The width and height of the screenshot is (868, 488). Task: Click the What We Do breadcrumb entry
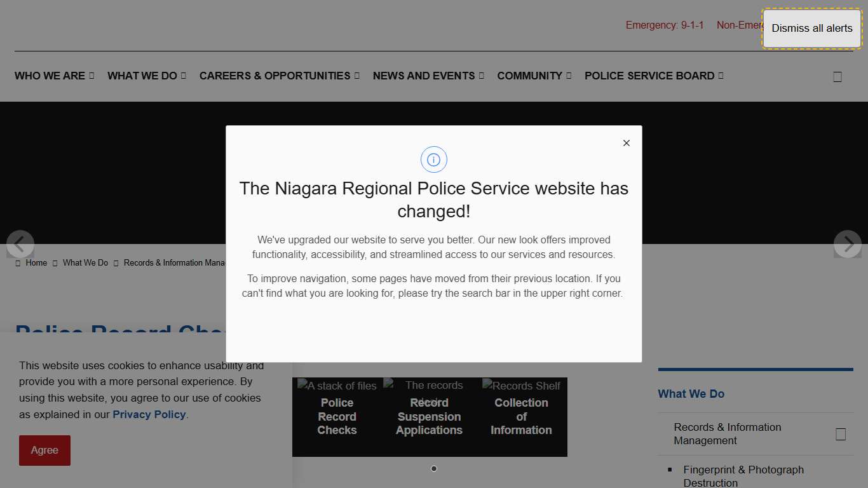(85, 262)
